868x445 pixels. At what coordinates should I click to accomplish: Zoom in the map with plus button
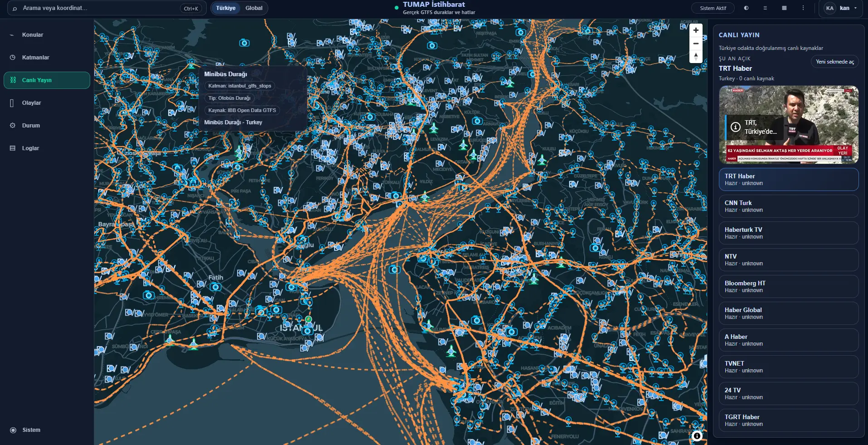pyautogui.click(x=696, y=30)
